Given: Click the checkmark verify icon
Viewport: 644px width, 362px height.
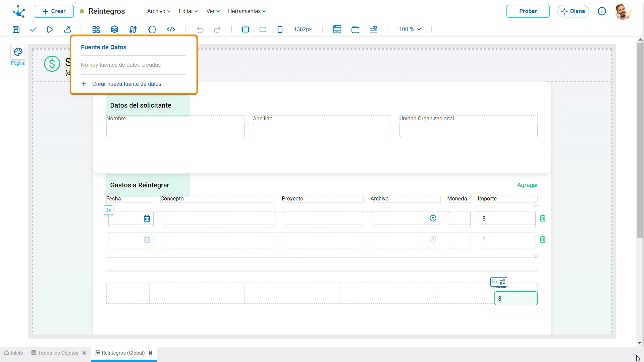Looking at the screenshot, I should (33, 29).
